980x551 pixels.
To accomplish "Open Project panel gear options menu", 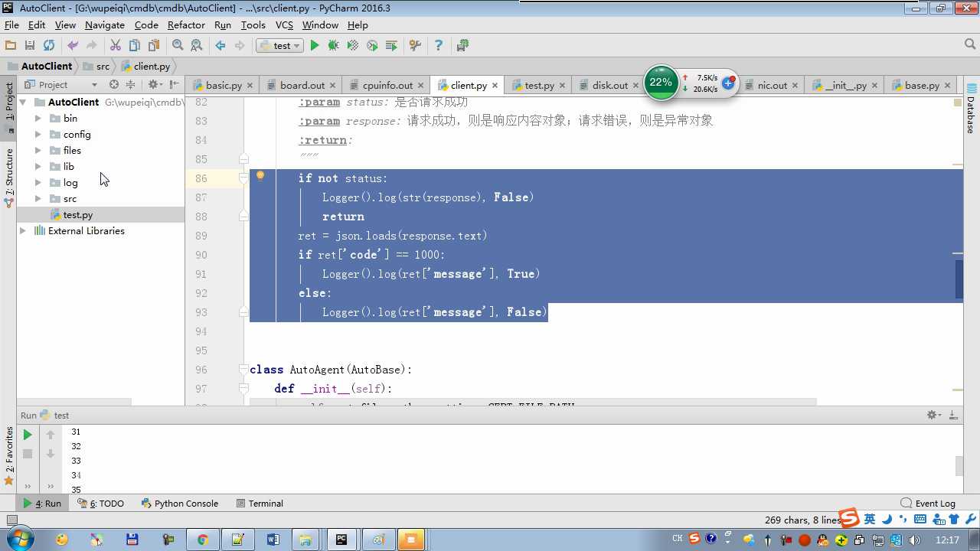I will pos(154,84).
